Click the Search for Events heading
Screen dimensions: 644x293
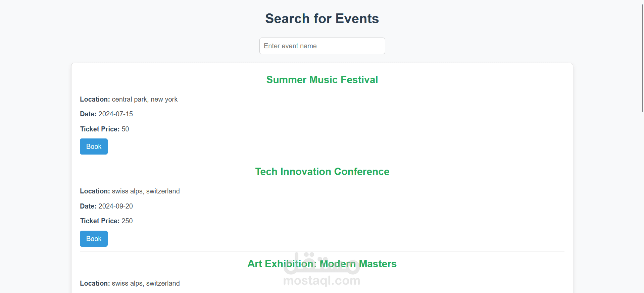[x=322, y=18]
